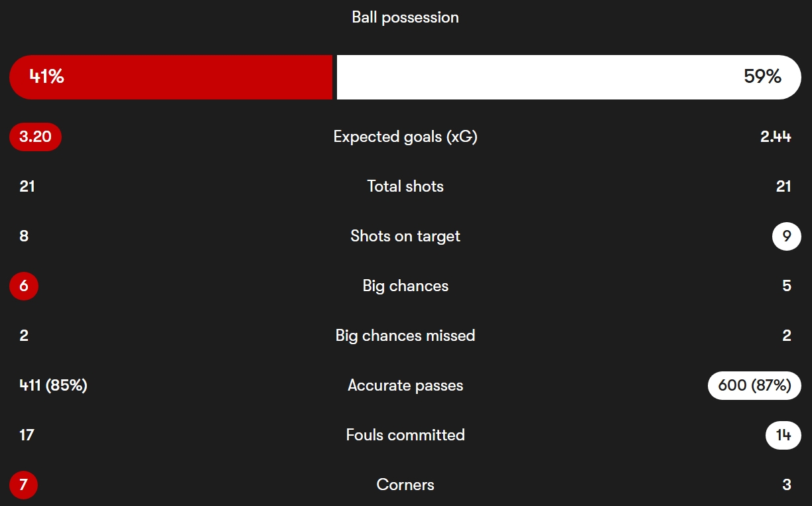Click the Total shots label
The height and width of the screenshot is (506, 812).
click(x=405, y=186)
